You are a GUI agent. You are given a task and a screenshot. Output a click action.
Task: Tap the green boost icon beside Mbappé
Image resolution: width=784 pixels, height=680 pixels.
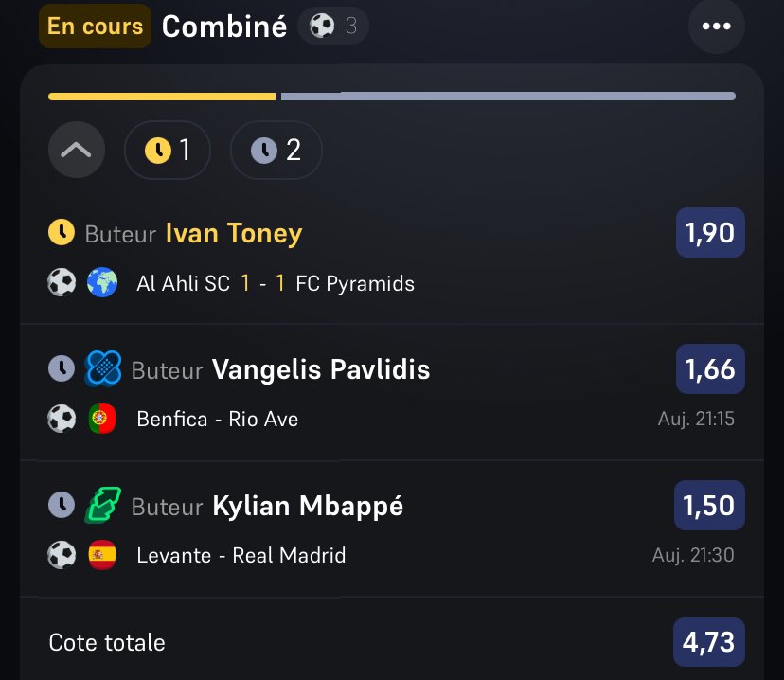click(x=103, y=505)
